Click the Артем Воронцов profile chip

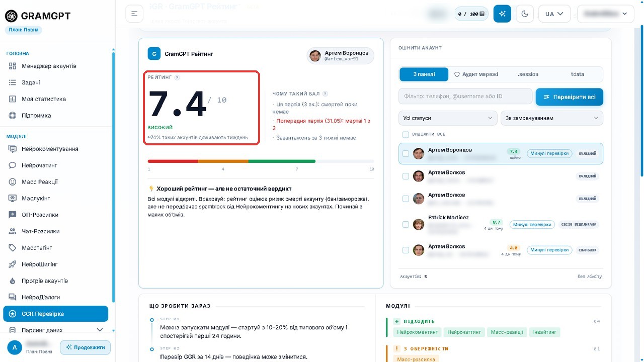[341, 55]
